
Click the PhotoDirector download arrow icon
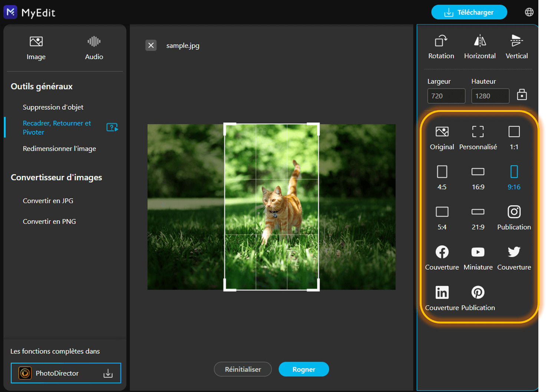click(108, 373)
